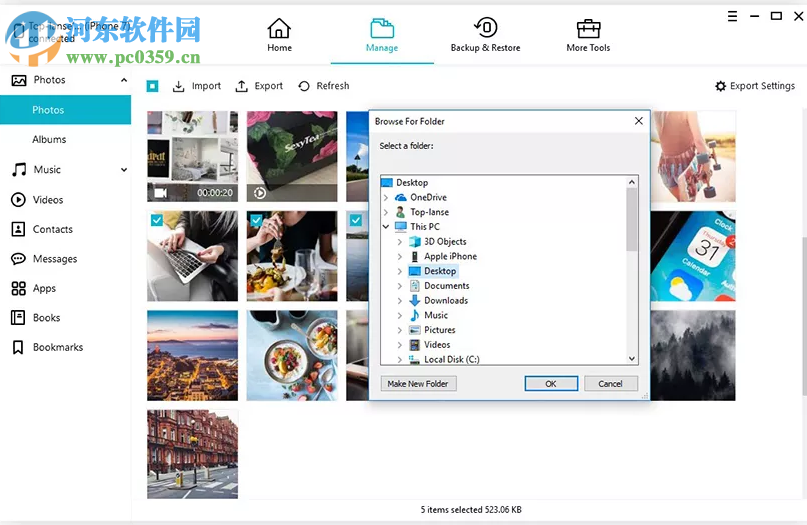Click the Books icon in sidebar

pos(18,318)
